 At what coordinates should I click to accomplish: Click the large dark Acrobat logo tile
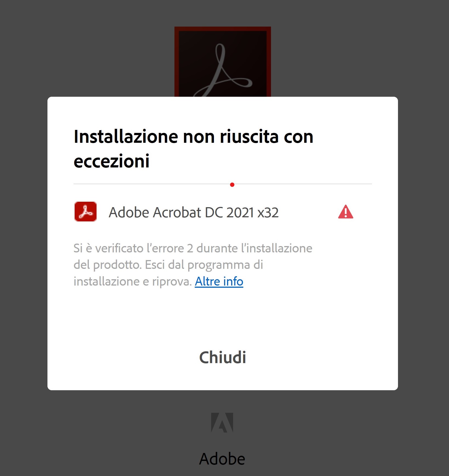pyautogui.click(x=223, y=62)
